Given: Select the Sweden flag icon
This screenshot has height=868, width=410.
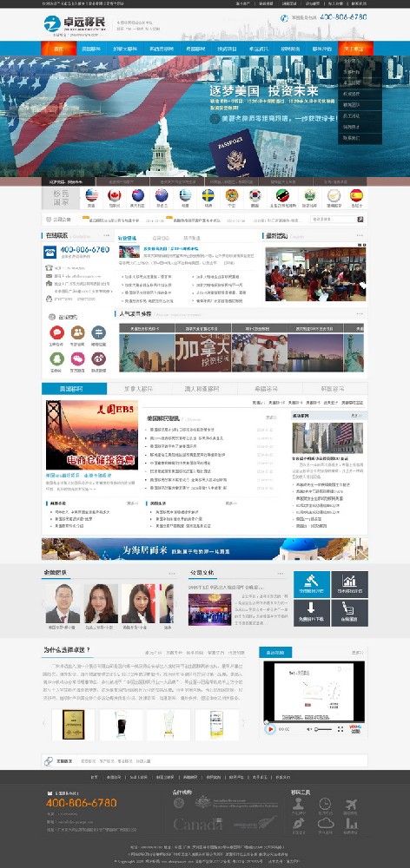Looking at the screenshot, I should 208,195.
